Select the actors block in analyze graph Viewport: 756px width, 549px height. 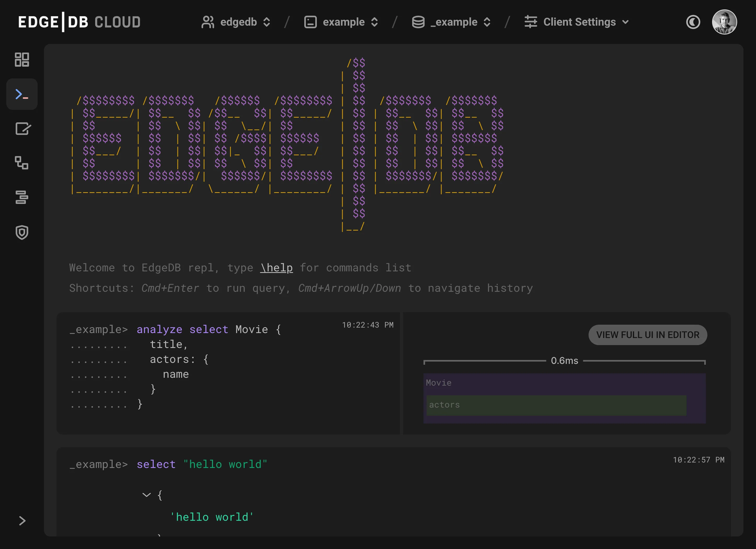(x=556, y=405)
